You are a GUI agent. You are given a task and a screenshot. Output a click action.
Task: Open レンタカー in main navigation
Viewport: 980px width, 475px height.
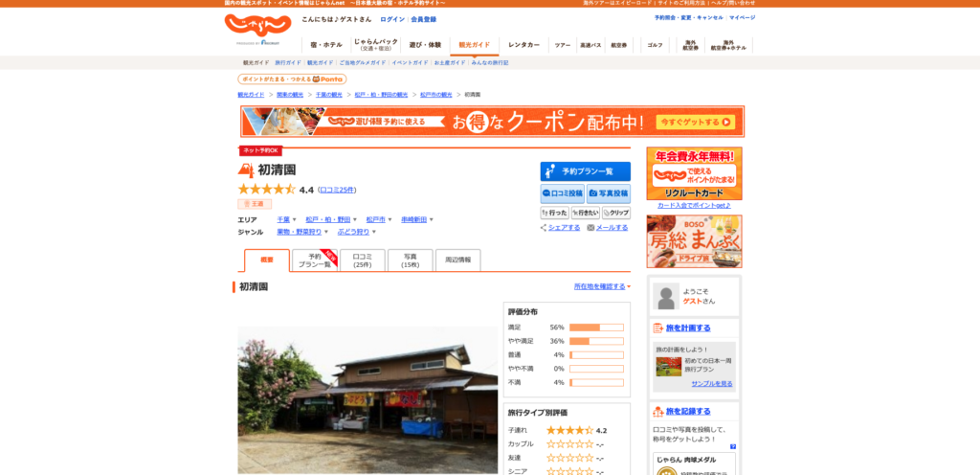523,45
